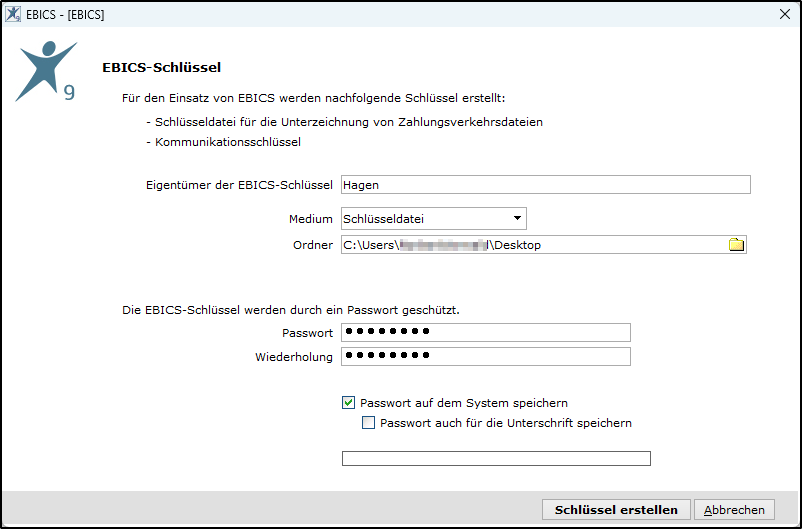Viewport: 802px width, 529px height.
Task: Cancel with the Abbrechen button
Action: click(x=734, y=510)
